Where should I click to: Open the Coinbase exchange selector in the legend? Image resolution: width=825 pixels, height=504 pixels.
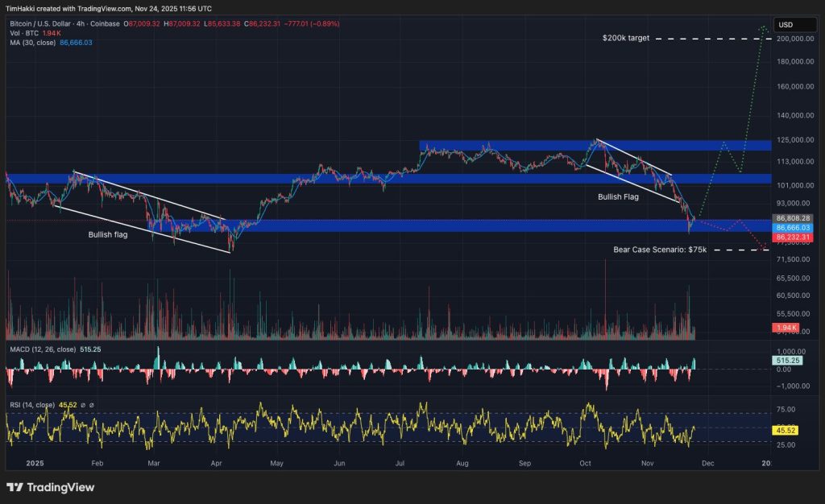point(106,24)
